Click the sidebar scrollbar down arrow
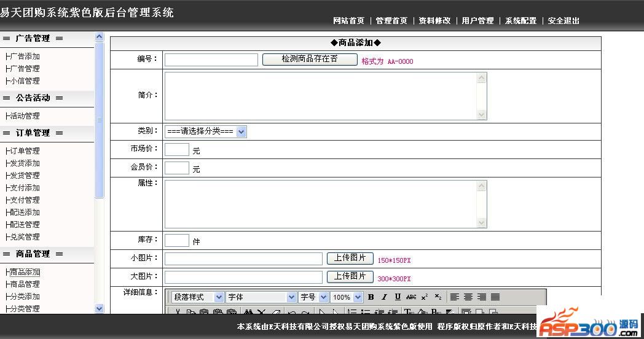The height and width of the screenshot is (339, 644). [x=99, y=309]
